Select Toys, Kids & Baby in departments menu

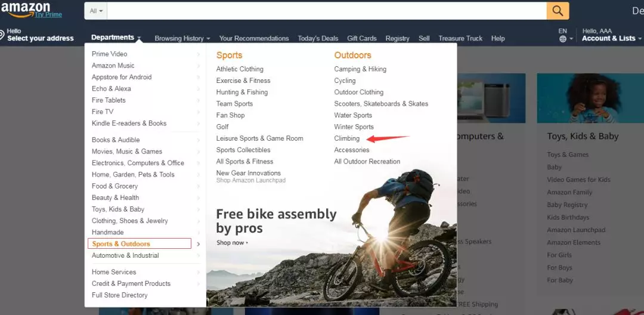tap(118, 209)
